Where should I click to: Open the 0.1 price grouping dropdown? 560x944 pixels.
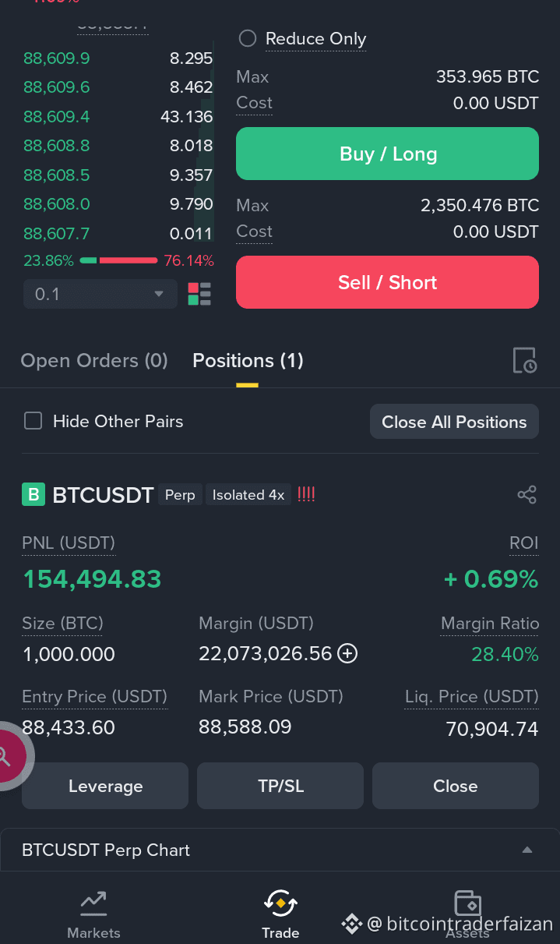100,294
